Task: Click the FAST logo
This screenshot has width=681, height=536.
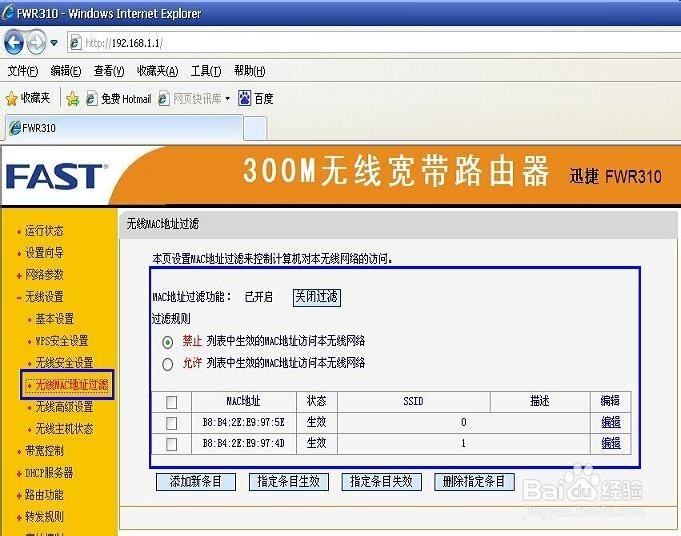Action: (x=57, y=176)
